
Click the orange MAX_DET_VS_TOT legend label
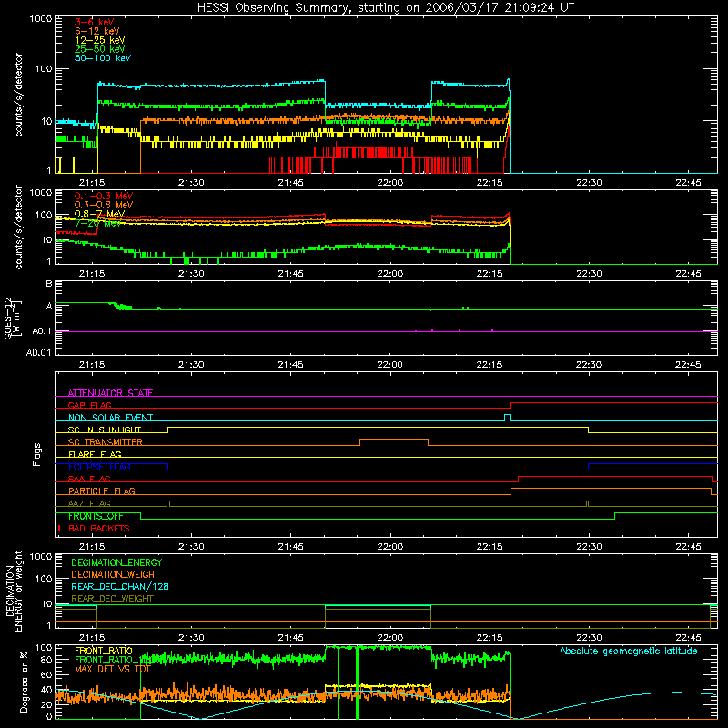pos(113,669)
